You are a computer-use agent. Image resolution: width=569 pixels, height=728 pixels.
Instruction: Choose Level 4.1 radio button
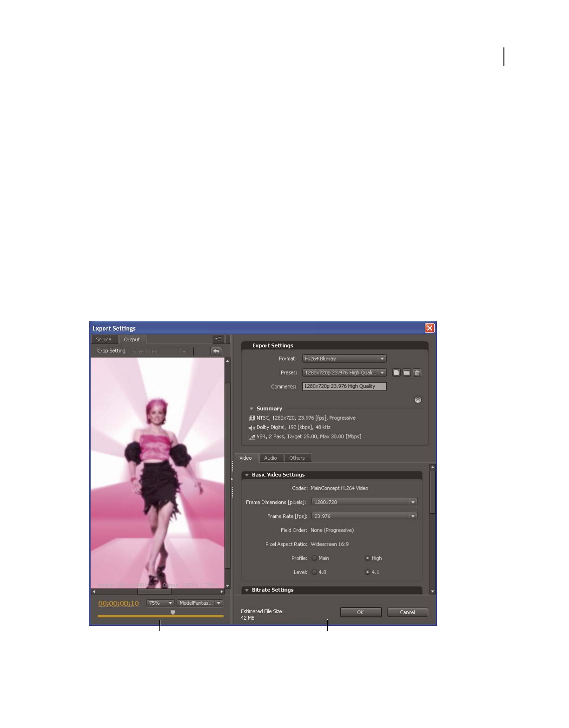pos(367,572)
